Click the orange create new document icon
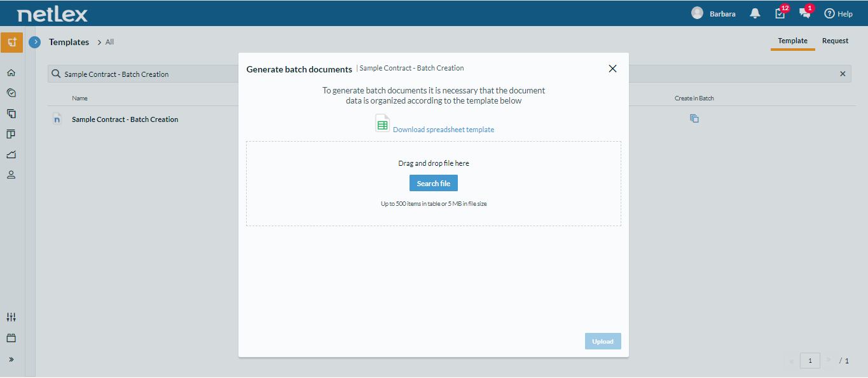The width and height of the screenshot is (868, 378). 11,43
